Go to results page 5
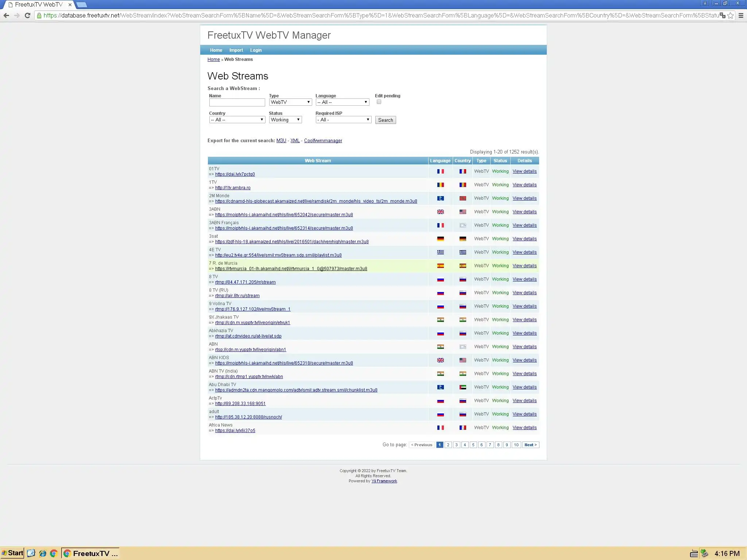The width and height of the screenshot is (747, 560). pos(473,445)
